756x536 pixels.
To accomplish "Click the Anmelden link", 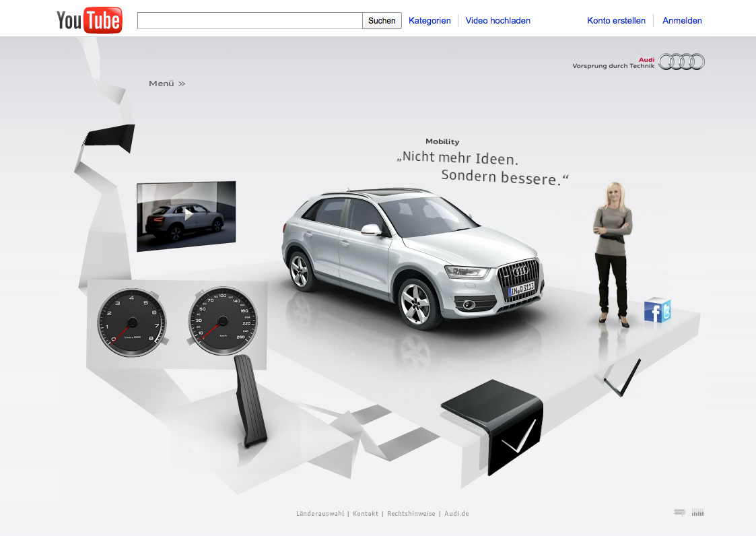I will pos(682,21).
